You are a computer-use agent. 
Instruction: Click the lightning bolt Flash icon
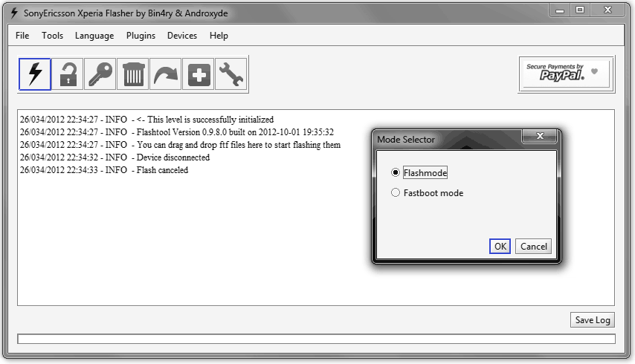tap(35, 74)
